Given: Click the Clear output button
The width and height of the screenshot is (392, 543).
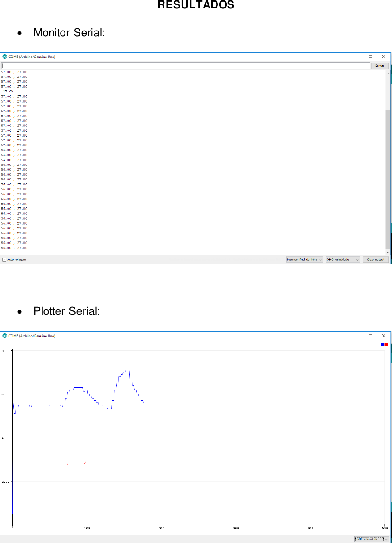Looking at the screenshot, I should pyautogui.click(x=375, y=260).
